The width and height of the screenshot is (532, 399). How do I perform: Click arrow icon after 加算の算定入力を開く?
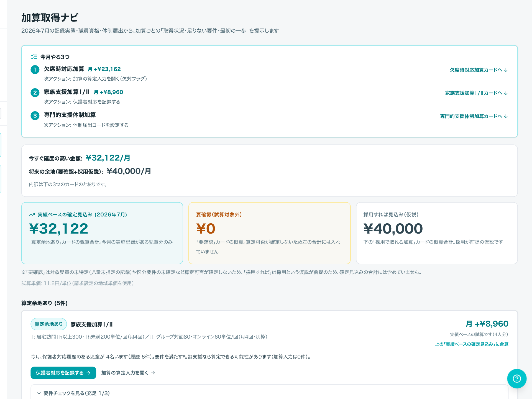[x=153, y=373]
